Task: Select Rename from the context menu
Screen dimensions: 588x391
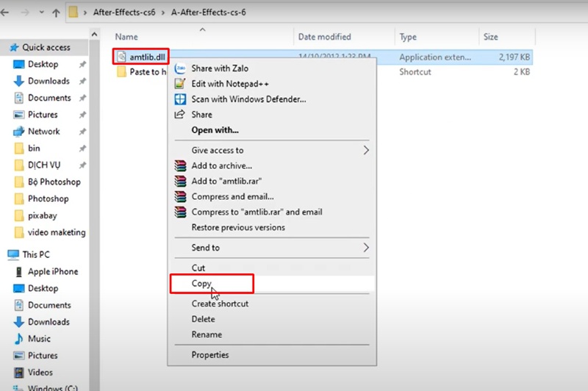Action: click(x=207, y=334)
